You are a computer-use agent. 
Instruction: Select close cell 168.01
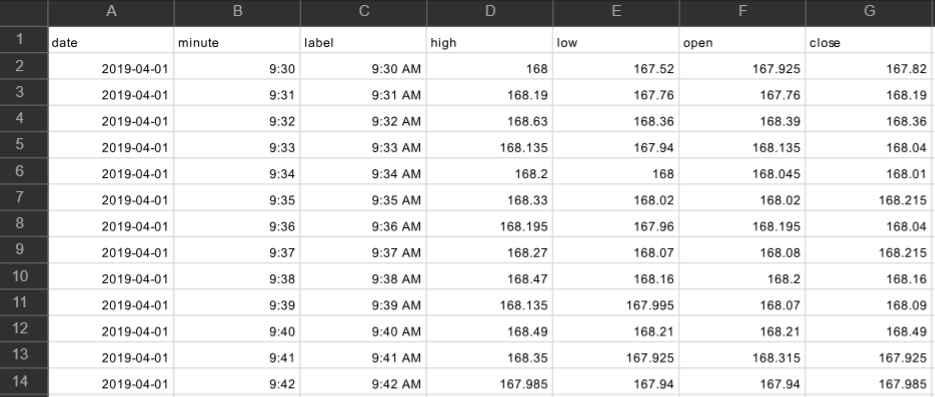click(869, 171)
